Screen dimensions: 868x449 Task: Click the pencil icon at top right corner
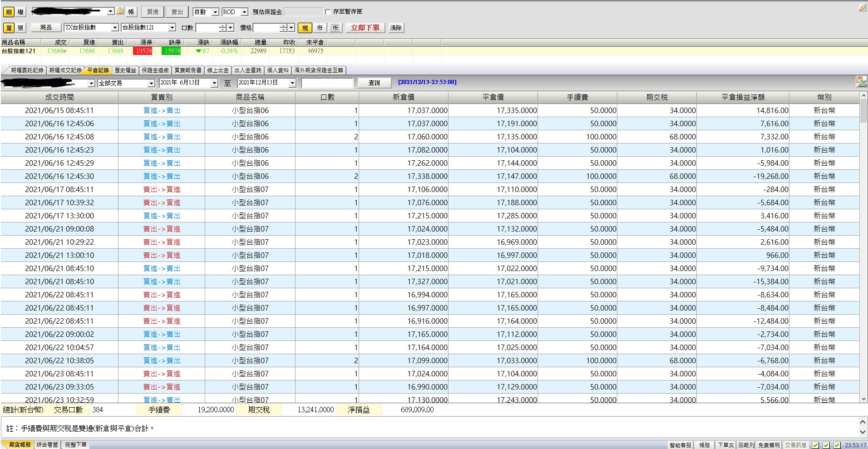tap(863, 7)
